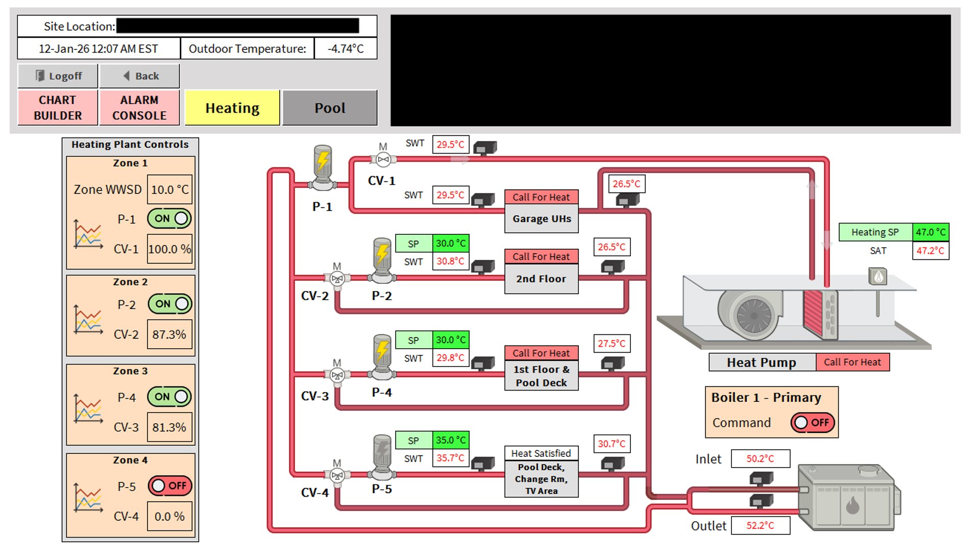The image size is (980, 560).
Task: Click the Zone WWSD 10.0 °C field
Action: click(169, 189)
